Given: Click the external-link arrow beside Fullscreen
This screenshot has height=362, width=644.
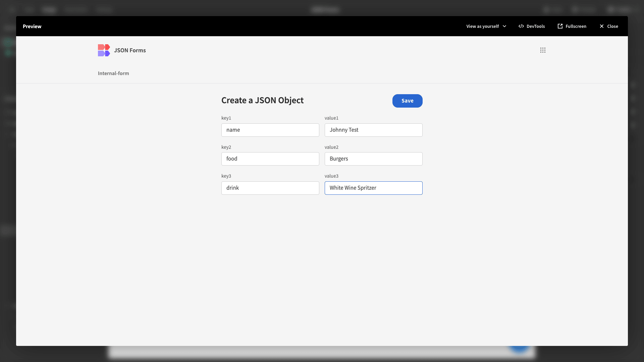Looking at the screenshot, I should coord(560,26).
